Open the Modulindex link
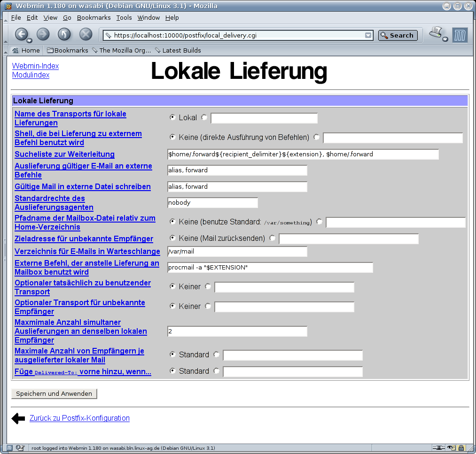This screenshot has height=454, width=476. pyautogui.click(x=31, y=75)
